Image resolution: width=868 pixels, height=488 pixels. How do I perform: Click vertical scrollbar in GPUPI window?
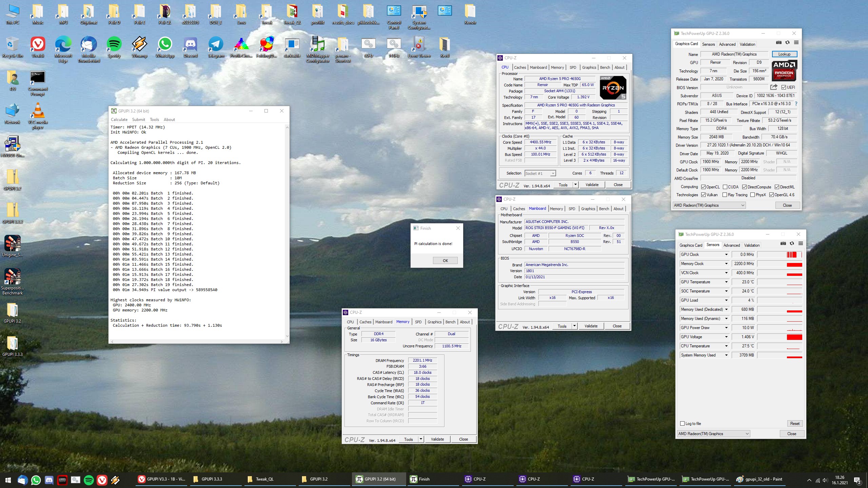pyautogui.click(x=287, y=232)
